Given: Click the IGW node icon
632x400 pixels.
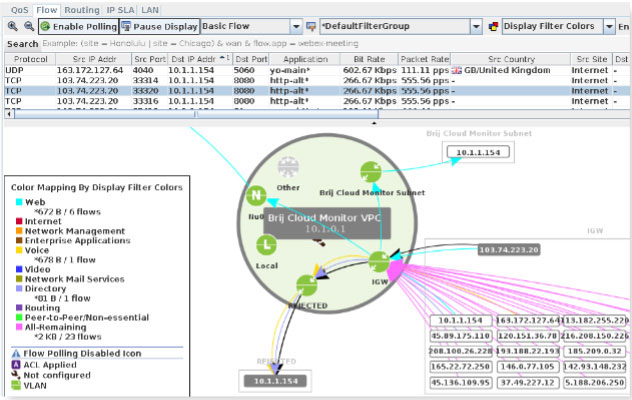Looking at the screenshot, I should [x=378, y=262].
